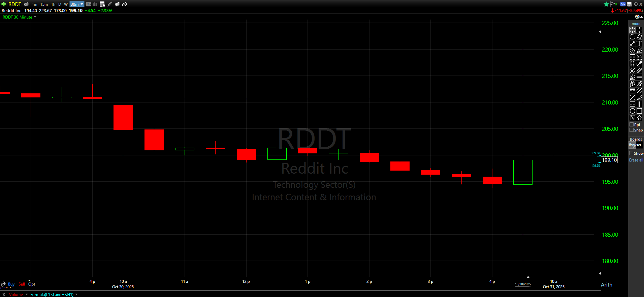Image resolution: width=644 pixels, height=297 pixels.
Task: Click the pencil edit icon in top toolbar
Action: [x=110, y=4]
